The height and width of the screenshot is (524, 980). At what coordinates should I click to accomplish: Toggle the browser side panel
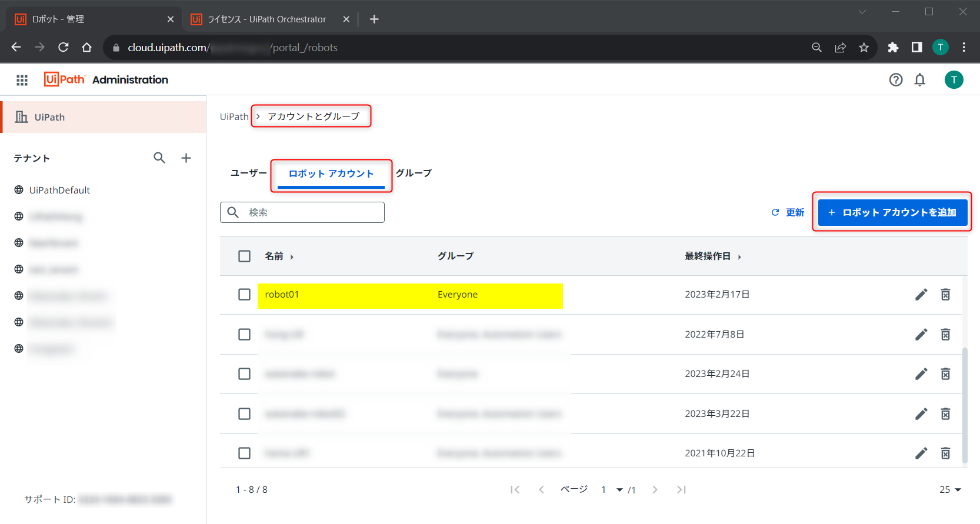tap(916, 48)
